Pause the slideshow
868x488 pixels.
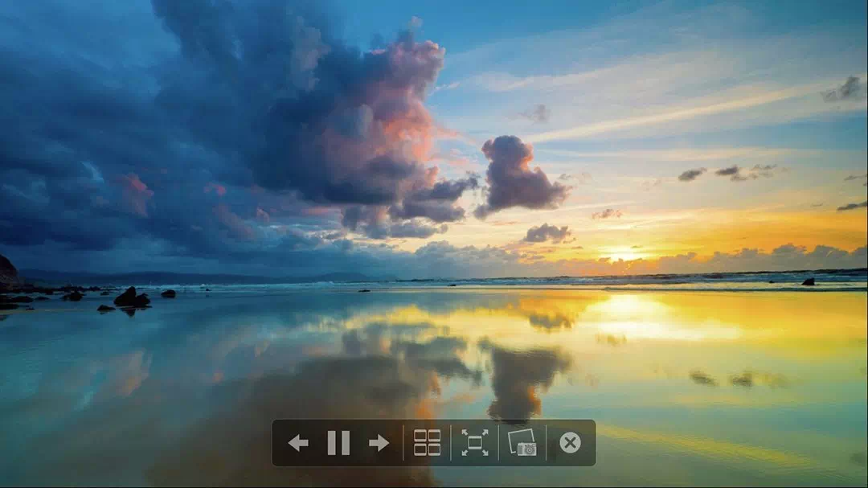(338, 443)
